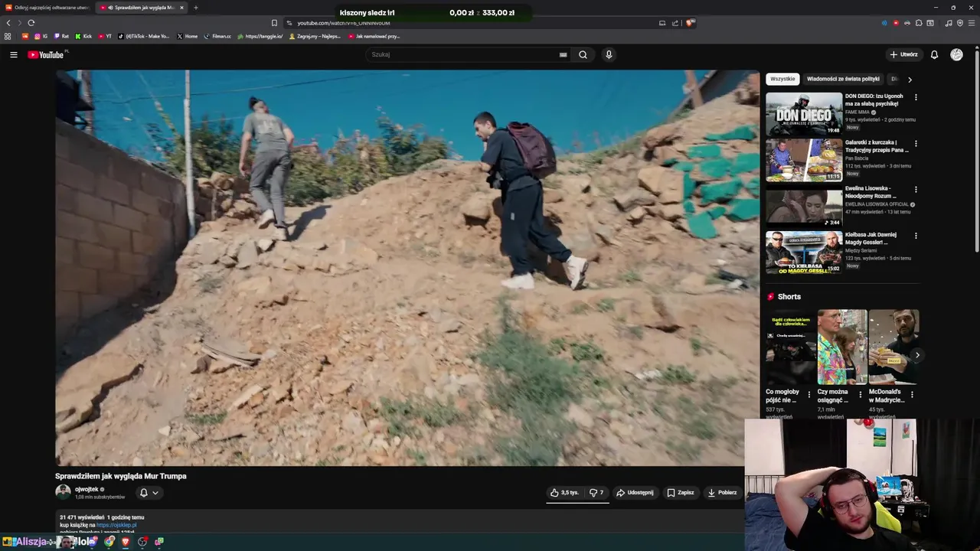Open the ojwojtek channel avatar
Viewport: 980px width, 551px height.
click(x=63, y=492)
